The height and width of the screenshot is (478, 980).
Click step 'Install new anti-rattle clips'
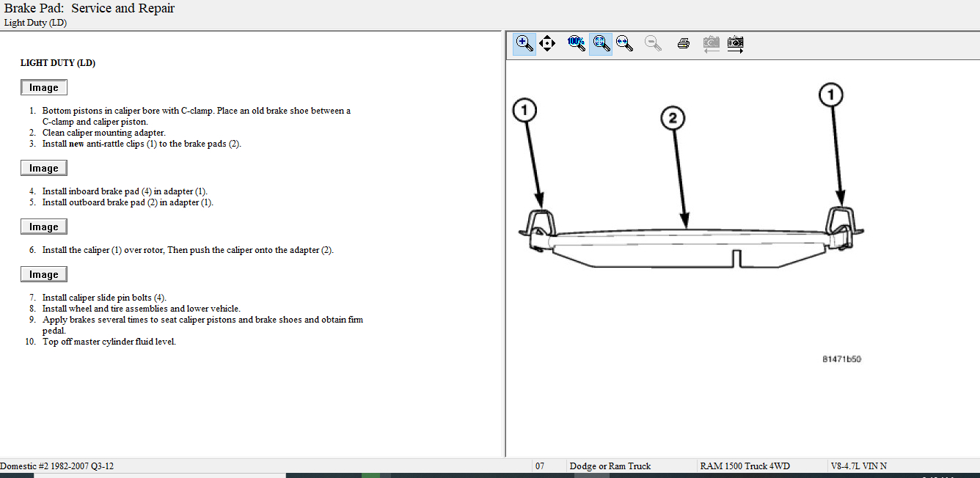click(142, 144)
